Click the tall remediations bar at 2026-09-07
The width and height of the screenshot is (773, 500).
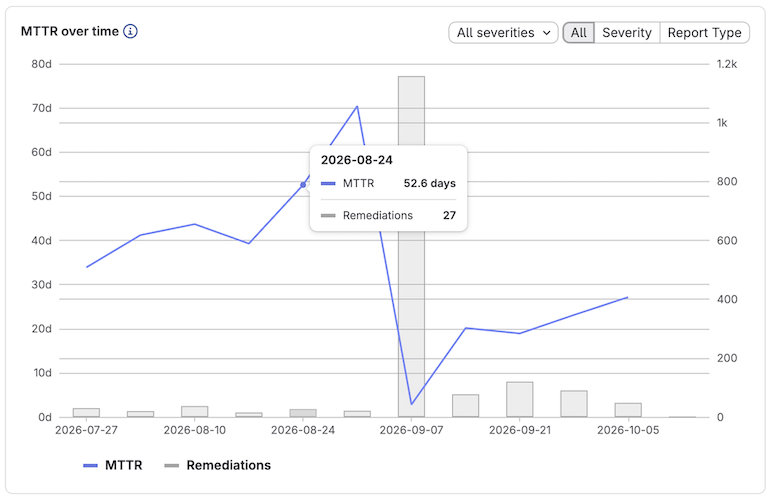[x=412, y=247]
